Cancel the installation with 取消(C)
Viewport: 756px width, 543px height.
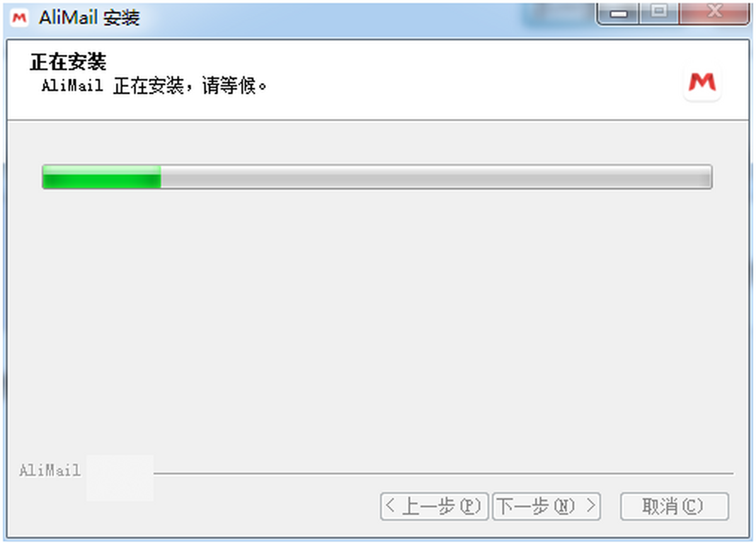tap(674, 506)
